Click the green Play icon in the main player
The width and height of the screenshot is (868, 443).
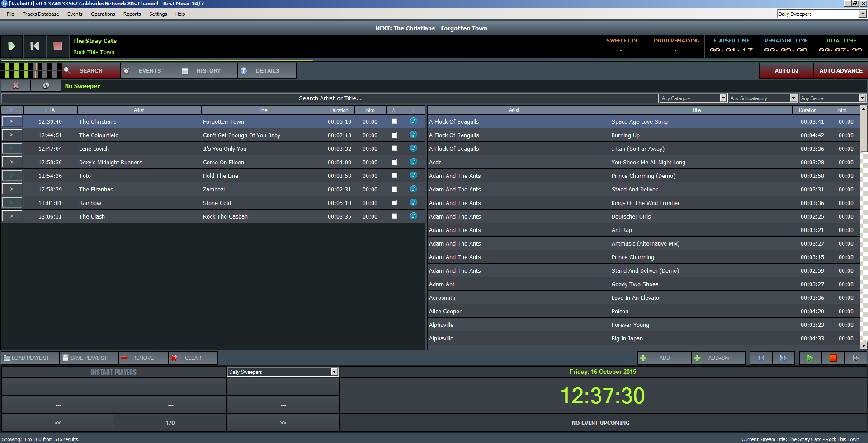click(x=11, y=46)
